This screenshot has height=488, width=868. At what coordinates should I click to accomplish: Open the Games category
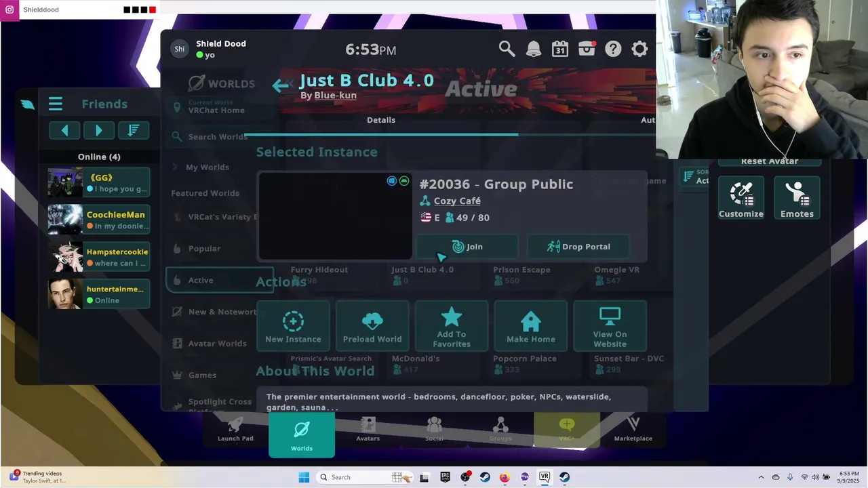coord(202,375)
